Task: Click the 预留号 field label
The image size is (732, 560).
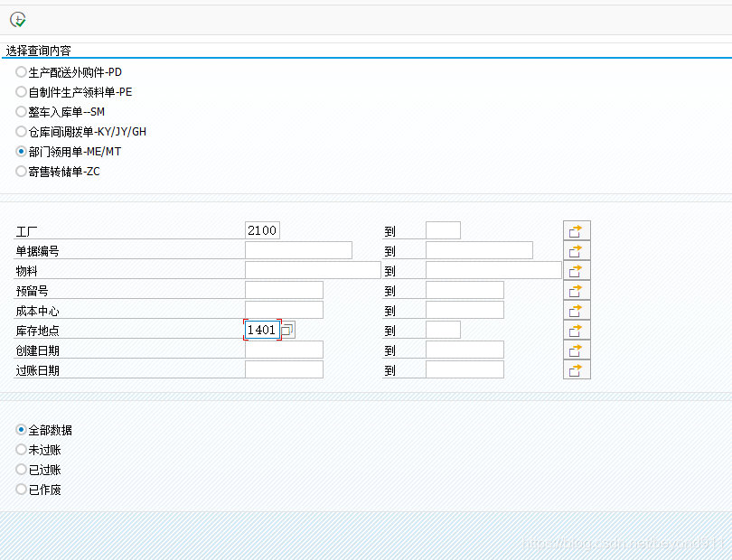Action: [32, 291]
